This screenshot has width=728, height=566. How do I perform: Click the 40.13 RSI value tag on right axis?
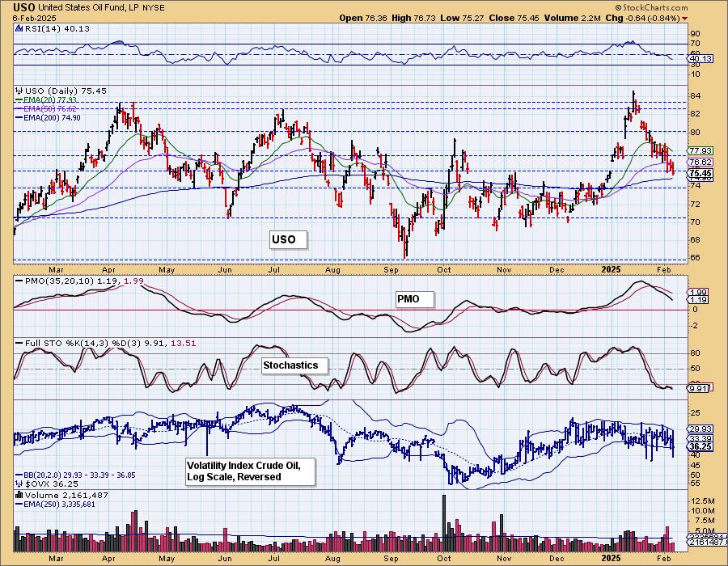tap(701, 59)
